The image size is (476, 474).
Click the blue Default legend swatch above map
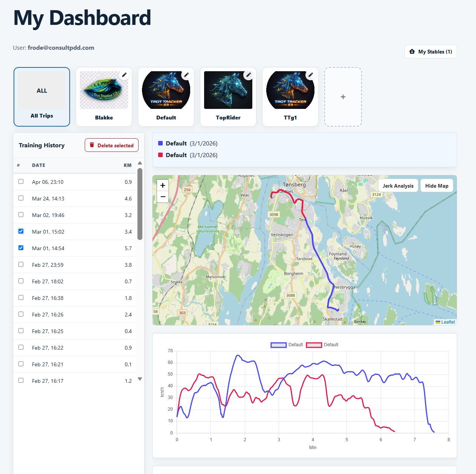[x=160, y=143]
